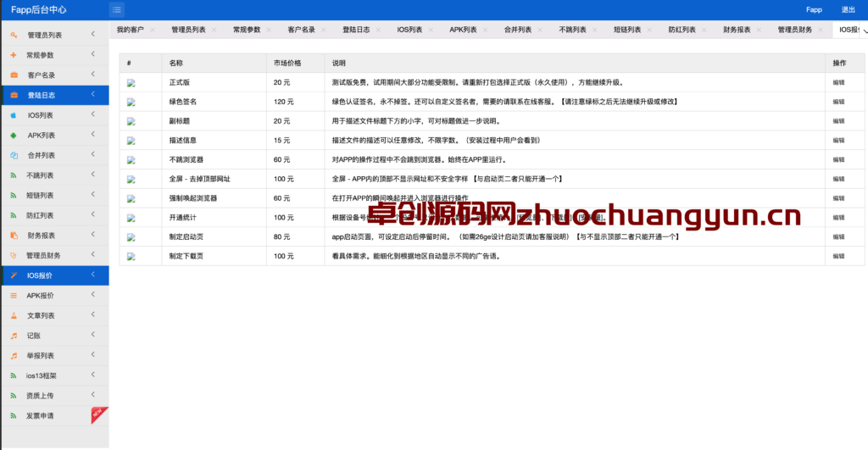Expand the IOS列表 sidebar chevron

point(93,114)
